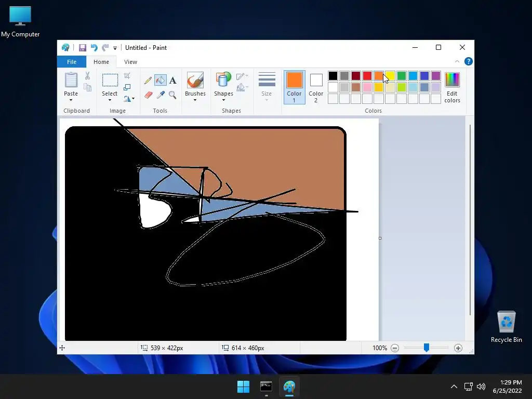Open Paint Help question mark icon

469,61
